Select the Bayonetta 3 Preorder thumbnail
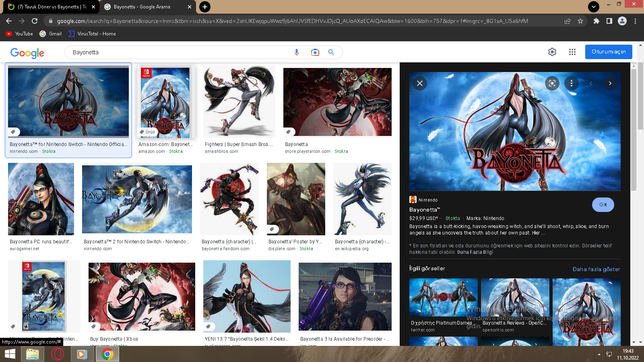 click(x=345, y=296)
